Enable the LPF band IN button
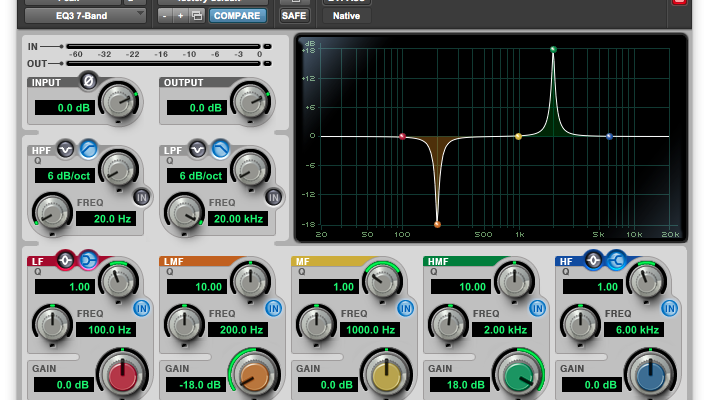The image size is (709, 400). tap(273, 196)
